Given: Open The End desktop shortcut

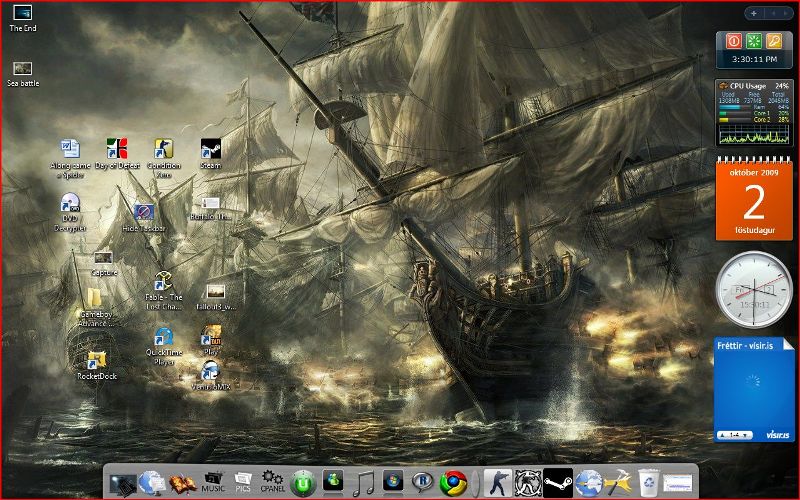Looking at the screenshot, I should click(x=22, y=18).
